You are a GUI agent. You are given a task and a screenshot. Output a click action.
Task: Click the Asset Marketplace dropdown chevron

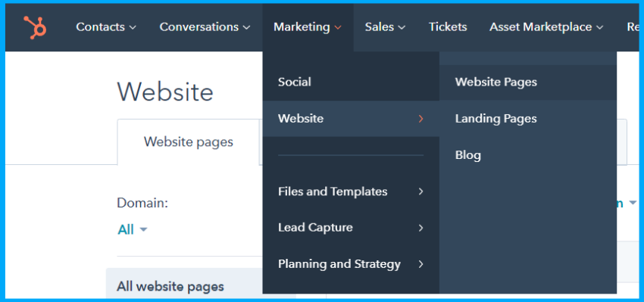[599, 27]
